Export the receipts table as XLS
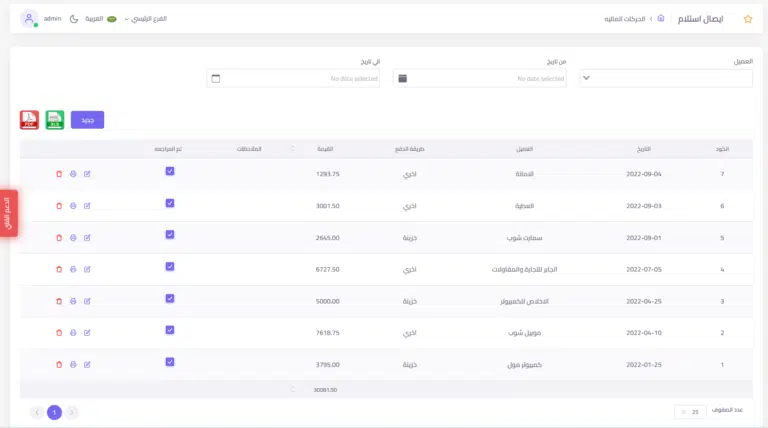 [55, 120]
